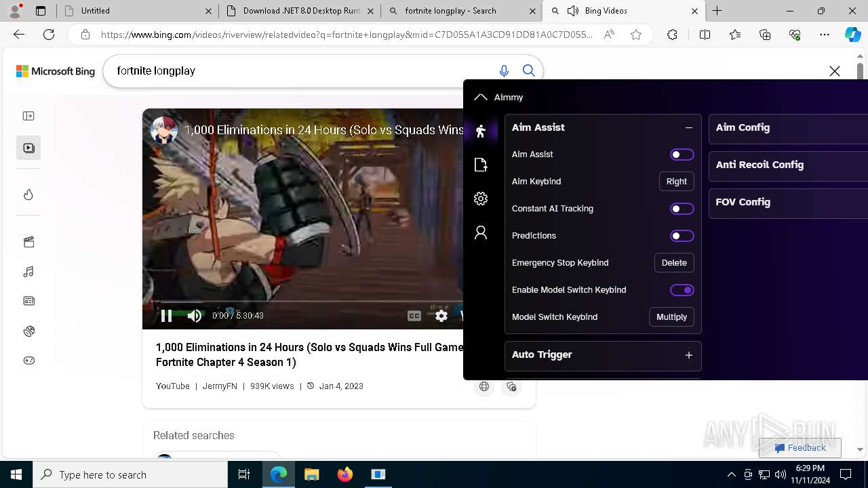The height and width of the screenshot is (488, 868).
Task: Change Model Switch Keybind 'Multiply' button
Action: (x=671, y=317)
